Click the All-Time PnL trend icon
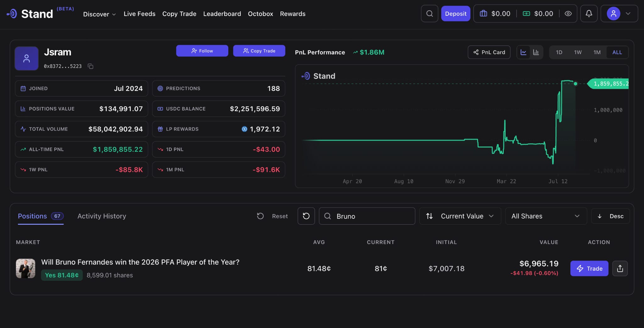Image resolution: width=644 pixels, height=328 pixels. 23,149
